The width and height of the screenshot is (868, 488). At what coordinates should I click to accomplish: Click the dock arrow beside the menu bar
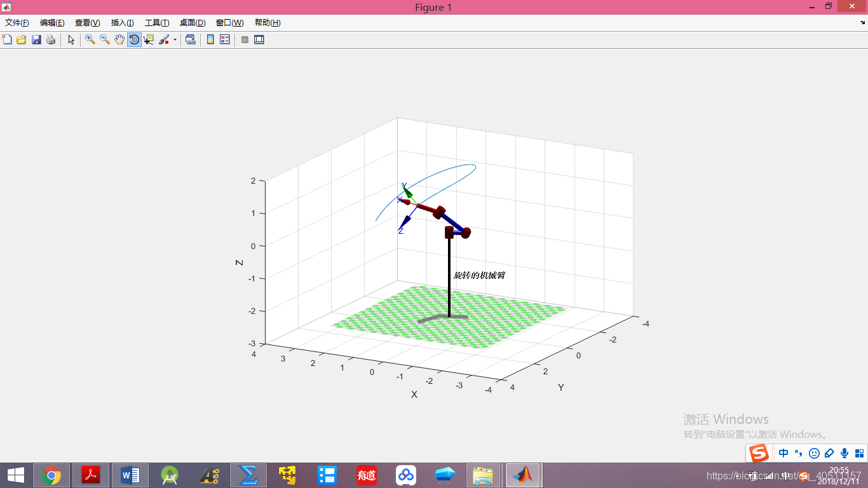click(862, 22)
